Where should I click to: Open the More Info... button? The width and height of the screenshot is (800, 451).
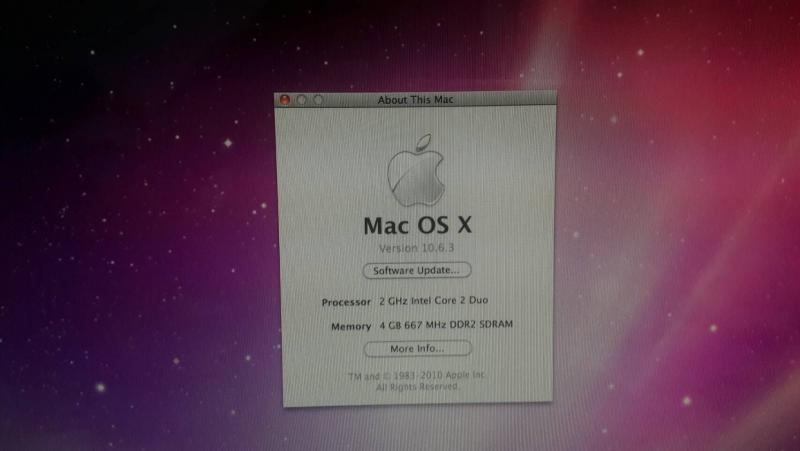click(x=417, y=349)
